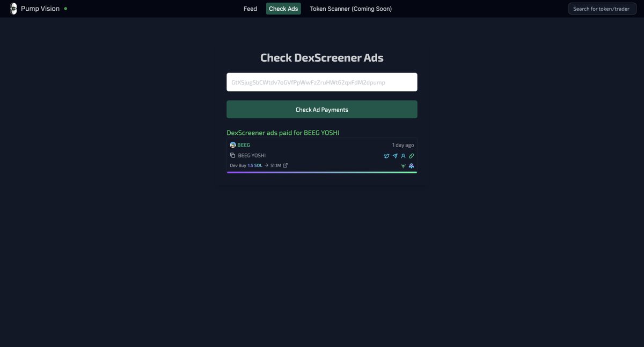Open Token Scanner (Coming Soon) tab

coord(351,9)
